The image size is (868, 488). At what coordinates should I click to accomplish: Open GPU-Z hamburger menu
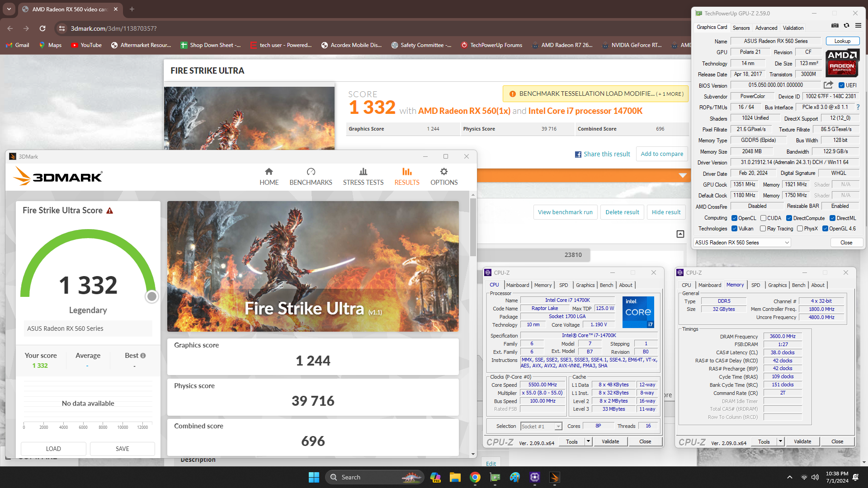(858, 26)
